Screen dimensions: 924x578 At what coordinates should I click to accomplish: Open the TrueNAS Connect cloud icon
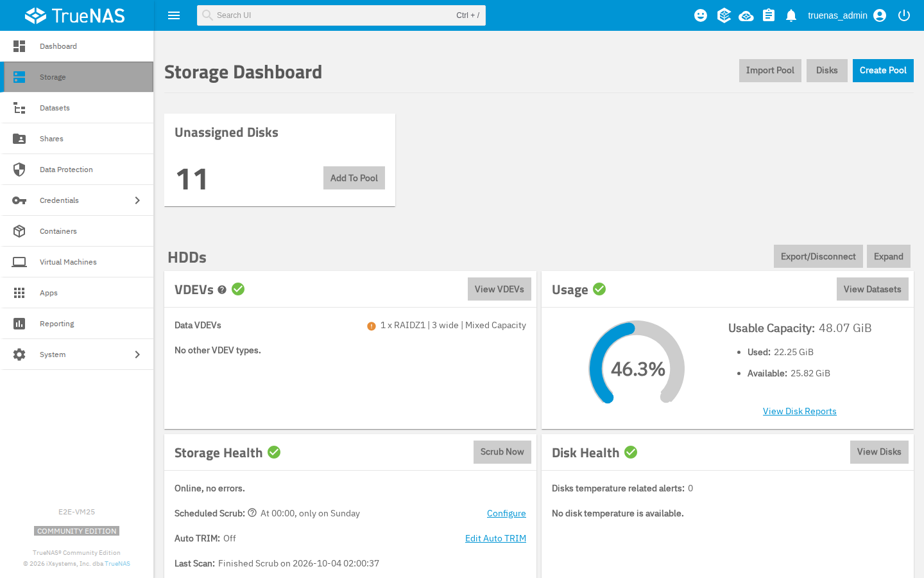(x=746, y=15)
